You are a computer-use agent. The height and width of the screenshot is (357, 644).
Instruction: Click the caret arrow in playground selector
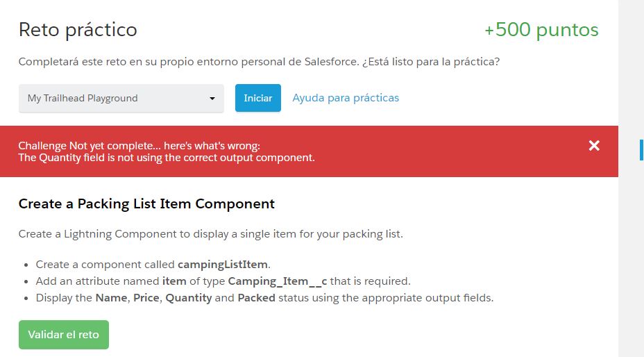(212, 99)
